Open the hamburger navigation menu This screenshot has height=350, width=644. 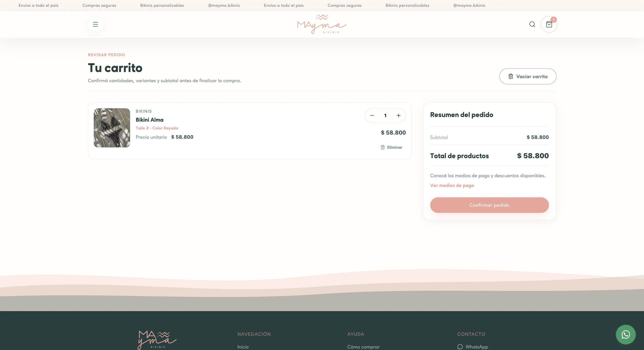click(x=95, y=24)
